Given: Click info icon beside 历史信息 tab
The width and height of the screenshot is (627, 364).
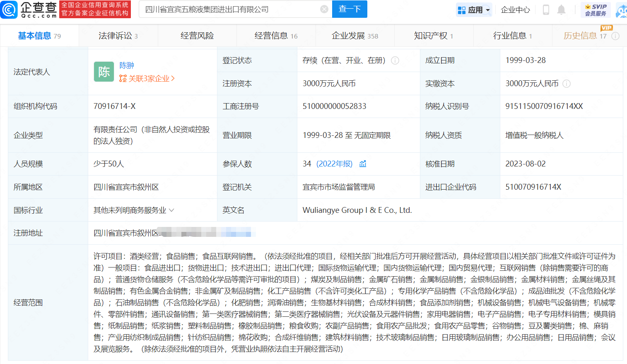Looking at the screenshot, I should pos(615,36).
